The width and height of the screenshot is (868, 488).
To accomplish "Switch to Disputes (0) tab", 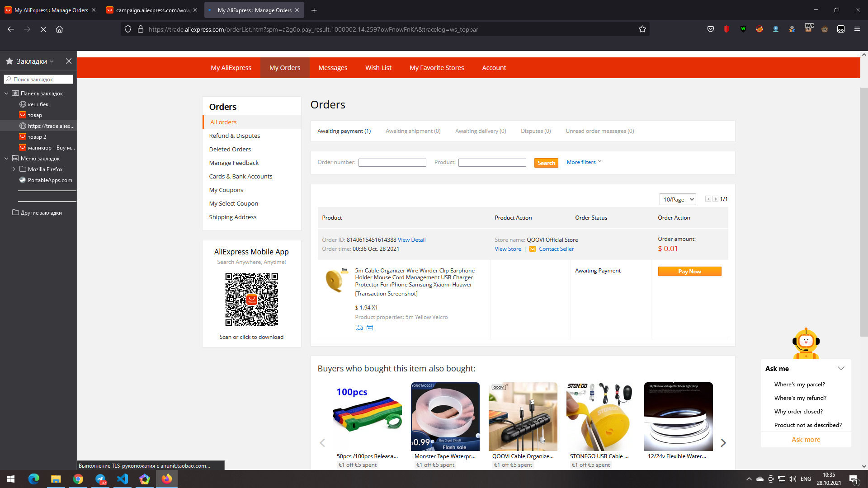I will (536, 131).
